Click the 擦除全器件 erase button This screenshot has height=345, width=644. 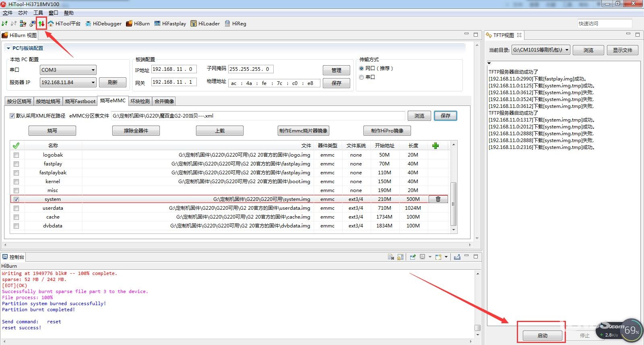[x=136, y=131]
